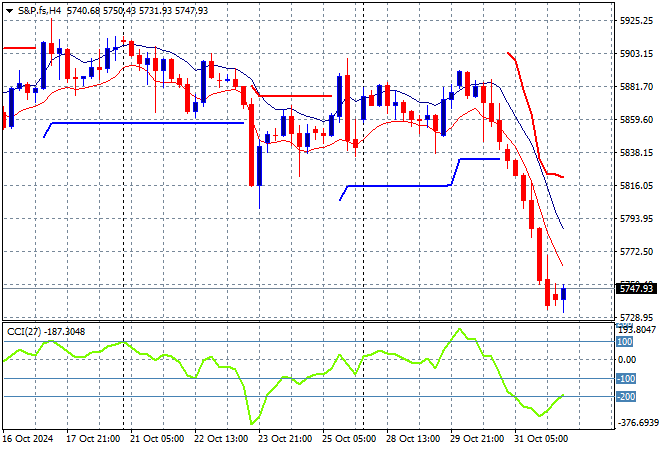Viewport: 660px width, 450px height.
Task: Click the 5838.15 price axis label
Action: point(636,152)
